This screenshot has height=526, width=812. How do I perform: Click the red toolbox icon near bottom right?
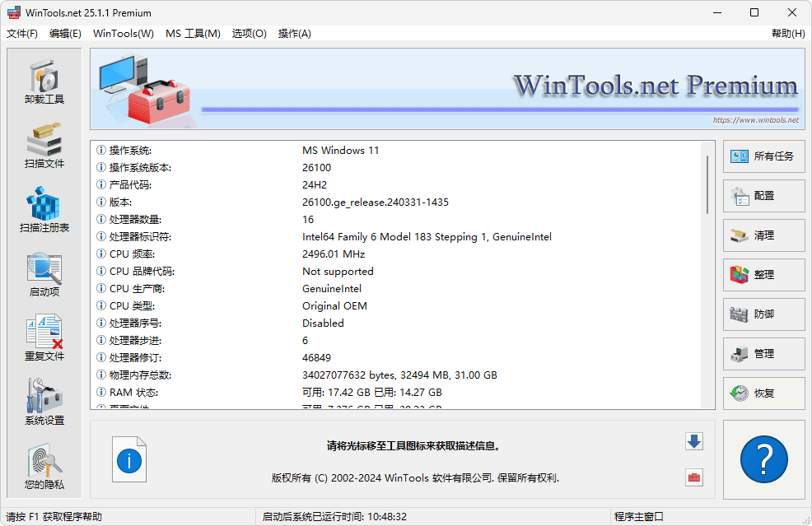click(x=693, y=477)
